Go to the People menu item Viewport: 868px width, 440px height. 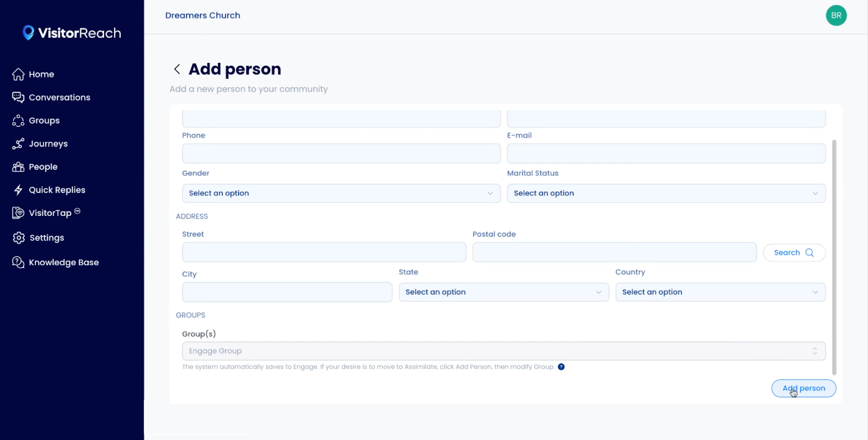(x=43, y=167)
